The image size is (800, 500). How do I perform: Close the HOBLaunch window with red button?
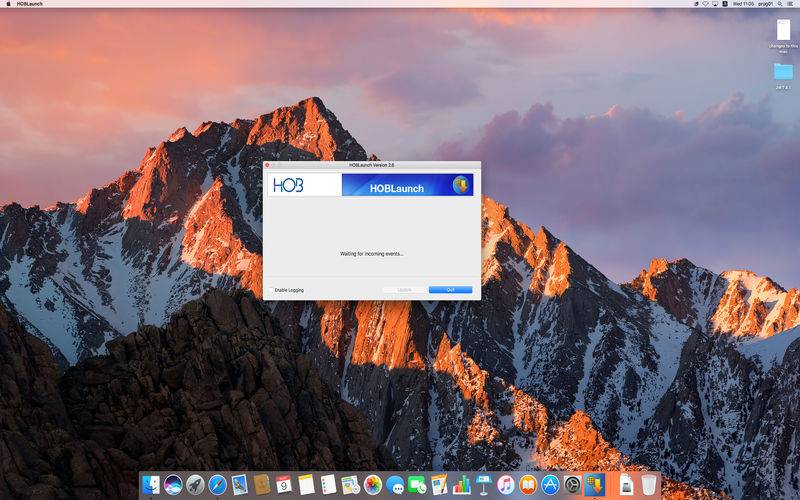point(267,165)
